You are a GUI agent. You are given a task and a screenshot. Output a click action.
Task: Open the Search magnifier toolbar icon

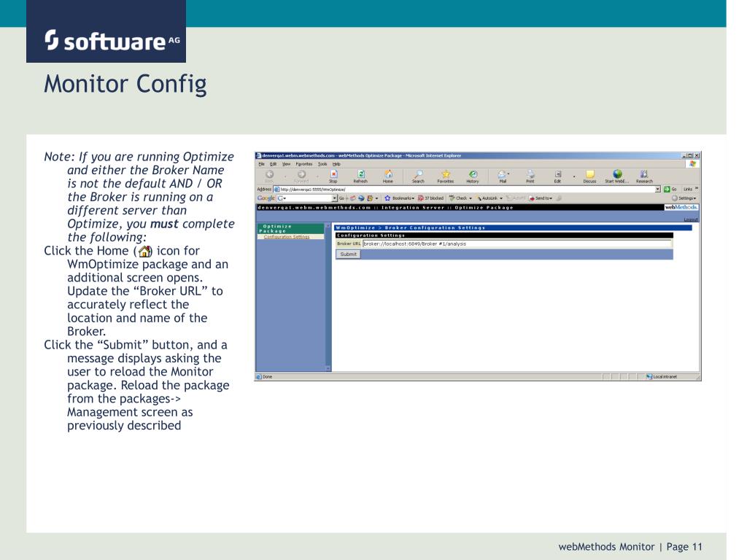point(418,176)
